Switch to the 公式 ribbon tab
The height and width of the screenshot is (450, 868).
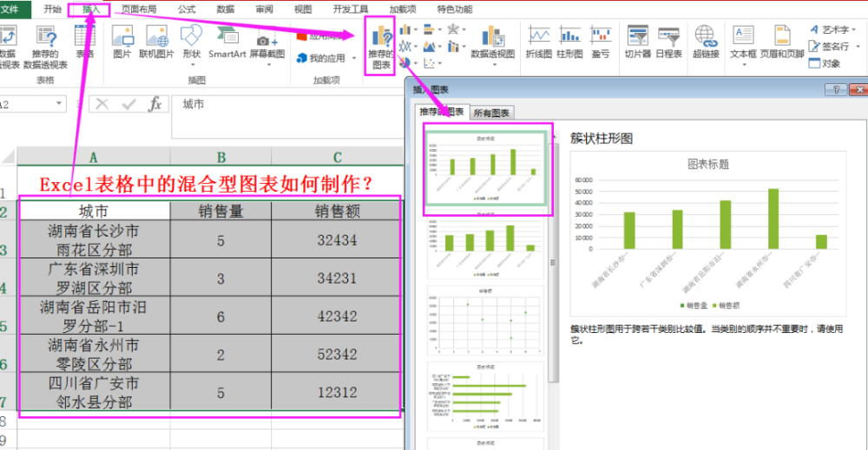[187, 10]
